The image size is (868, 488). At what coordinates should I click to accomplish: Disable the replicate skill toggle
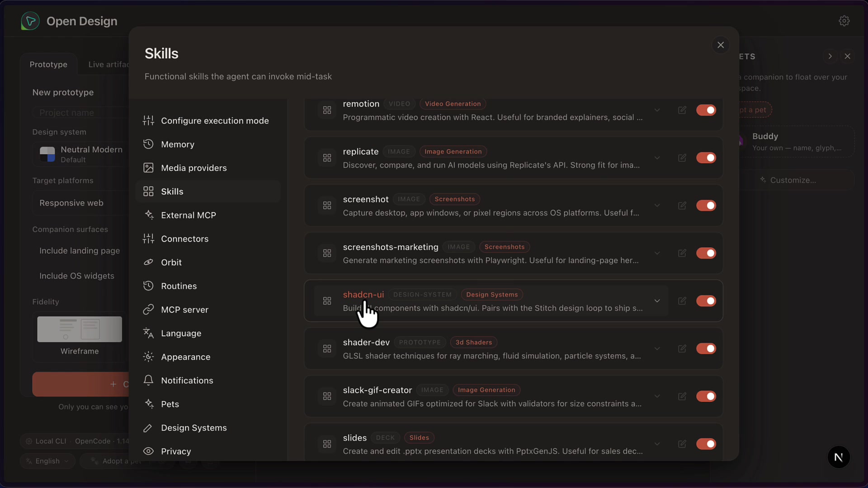pyautogui.click(x=706, y=158)
